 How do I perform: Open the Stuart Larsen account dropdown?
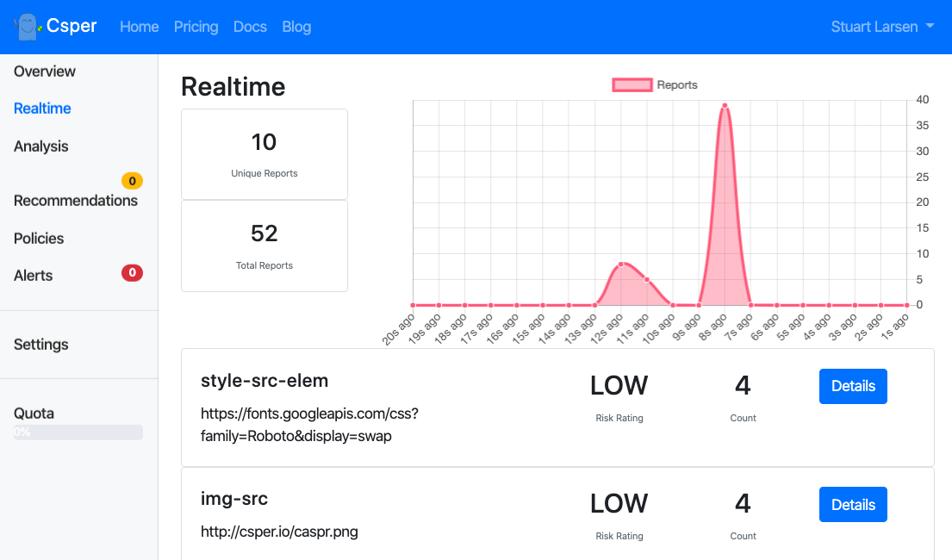pos(881,27)
